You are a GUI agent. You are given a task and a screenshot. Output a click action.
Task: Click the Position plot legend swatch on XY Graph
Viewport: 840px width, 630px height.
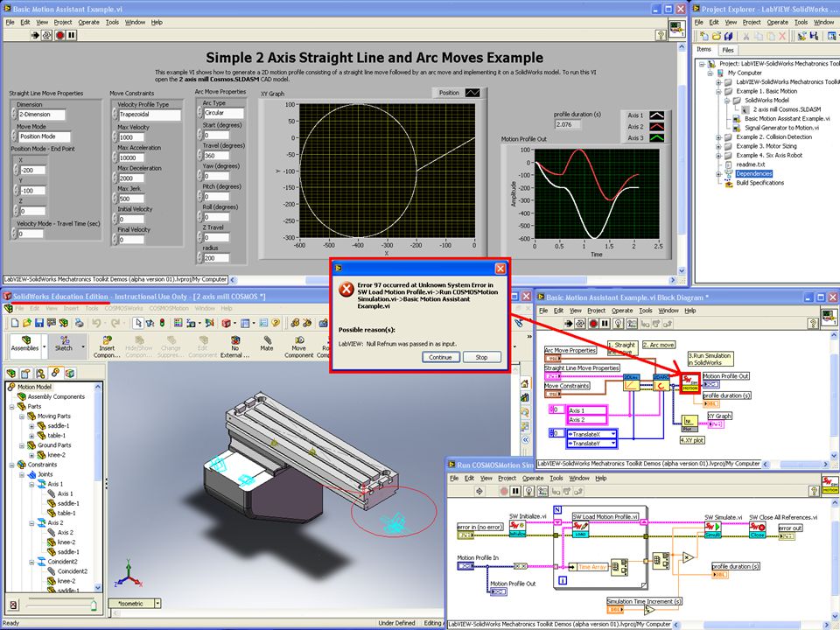(472, 93)
